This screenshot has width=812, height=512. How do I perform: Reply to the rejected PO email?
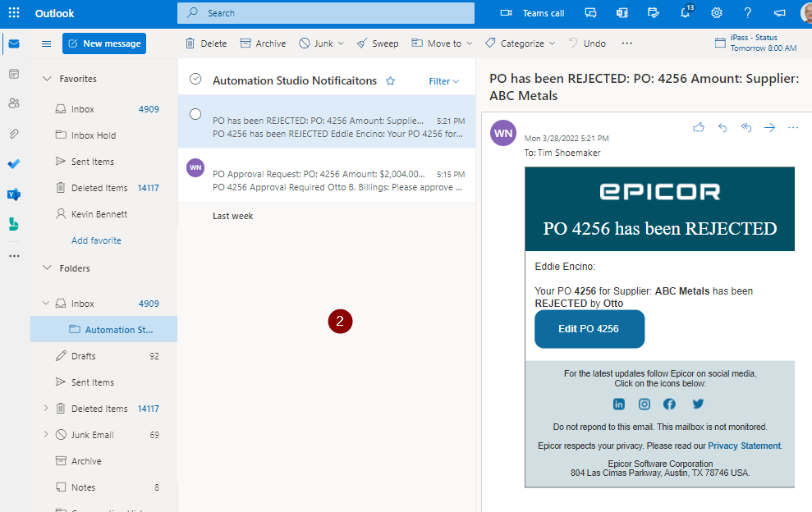point(723,127)
